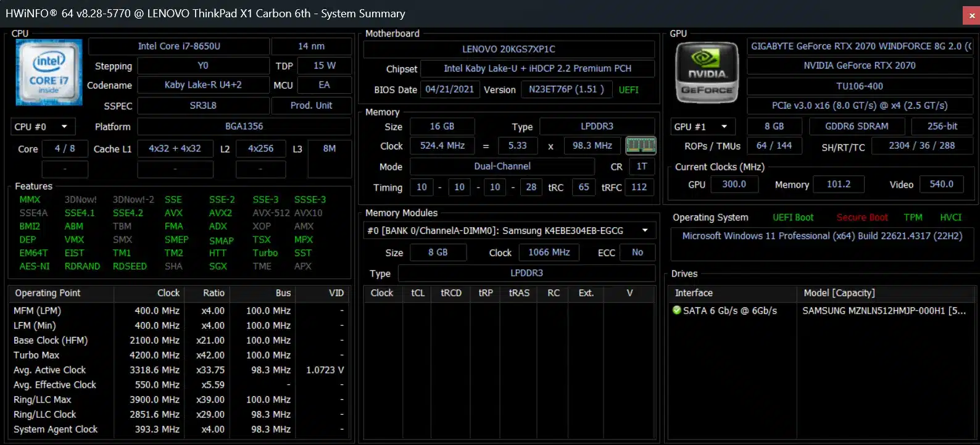Open the GPU #1 selector dropdown

tap(702, 127)
